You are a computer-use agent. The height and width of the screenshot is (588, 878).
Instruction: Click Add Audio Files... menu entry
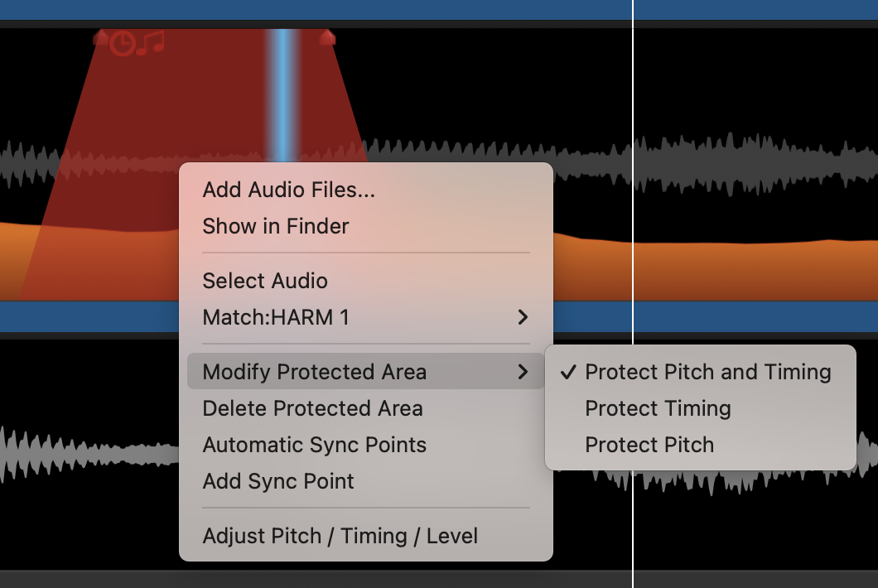[289, 190]
